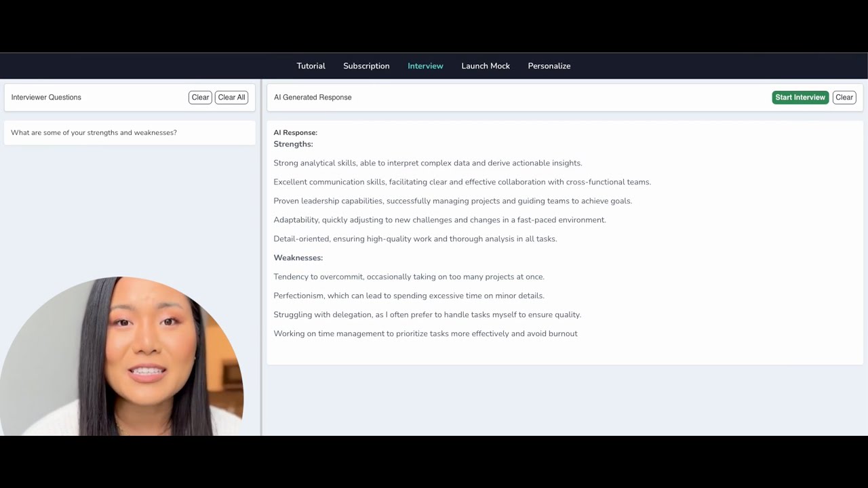
Task: Open the Tutorial tab
Action: point(311,66)
